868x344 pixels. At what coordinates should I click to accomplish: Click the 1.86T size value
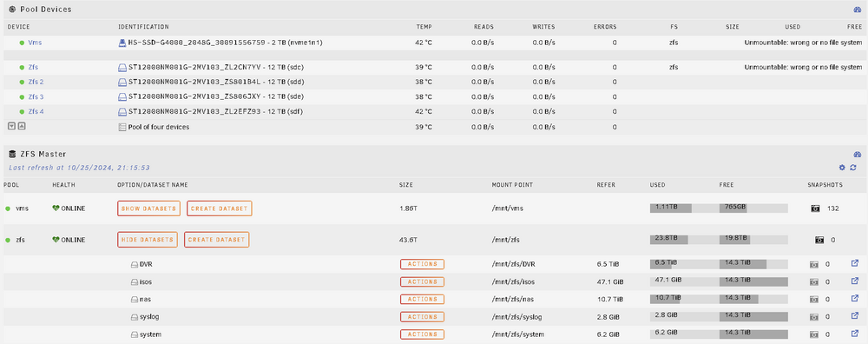(407, 208)
